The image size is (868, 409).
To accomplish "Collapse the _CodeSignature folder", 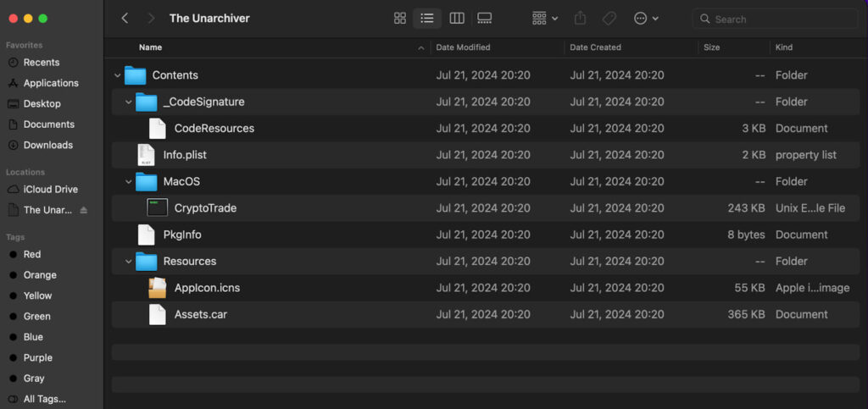I will tap(129, 102).
